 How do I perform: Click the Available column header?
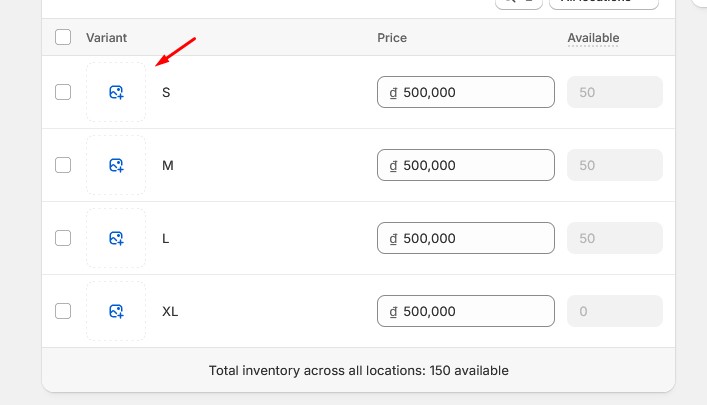click(x=593, y=38)
